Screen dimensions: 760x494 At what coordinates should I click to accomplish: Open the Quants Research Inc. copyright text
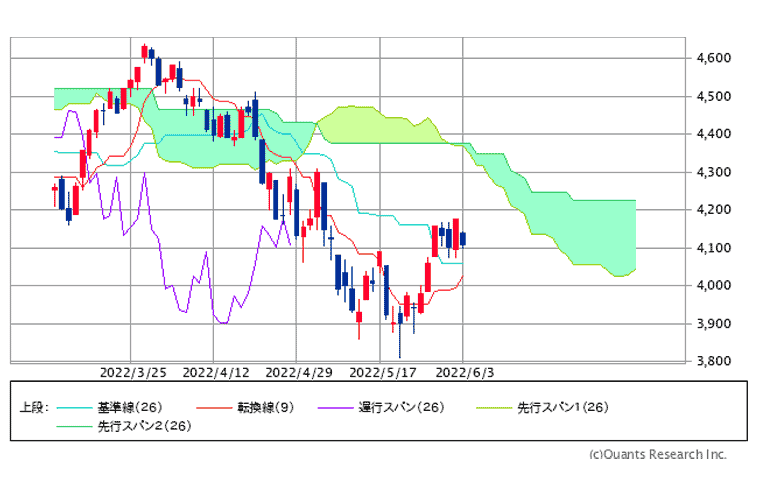656,454
